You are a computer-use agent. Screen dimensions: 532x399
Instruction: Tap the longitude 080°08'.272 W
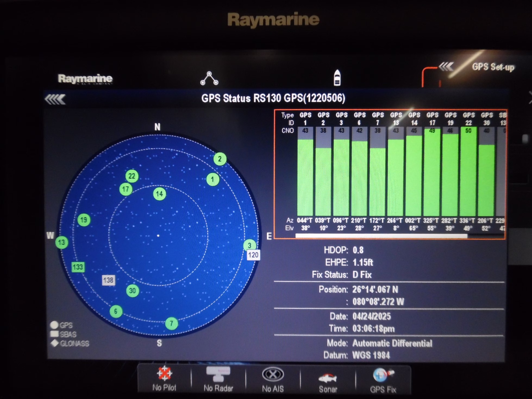378,302
